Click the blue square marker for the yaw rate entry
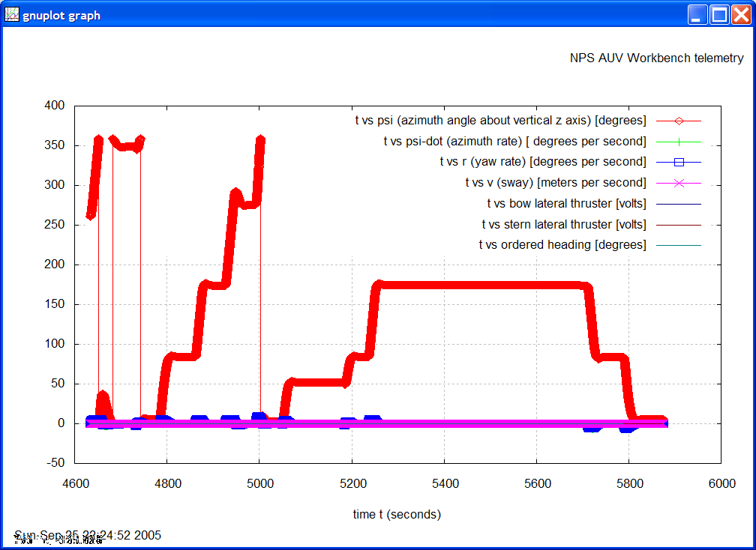This screenshot has height=550, width=756. click(x=679, y=161)
